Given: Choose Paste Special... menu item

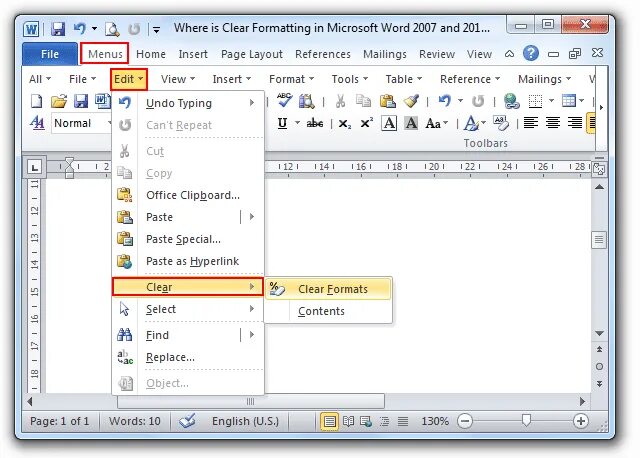Looking at the screenshot, I should [x=188, y=239].
